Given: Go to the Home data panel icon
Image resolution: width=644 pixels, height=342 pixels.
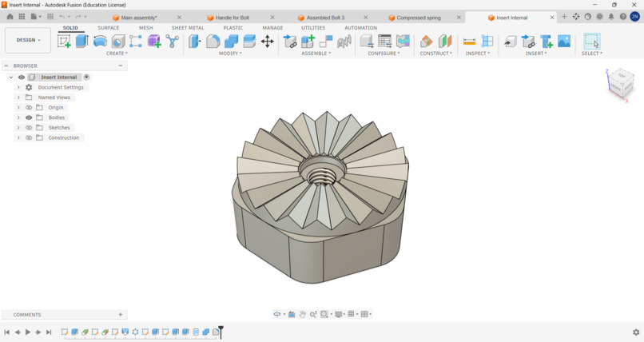Looking at the screenshot, I should point(10,17).
